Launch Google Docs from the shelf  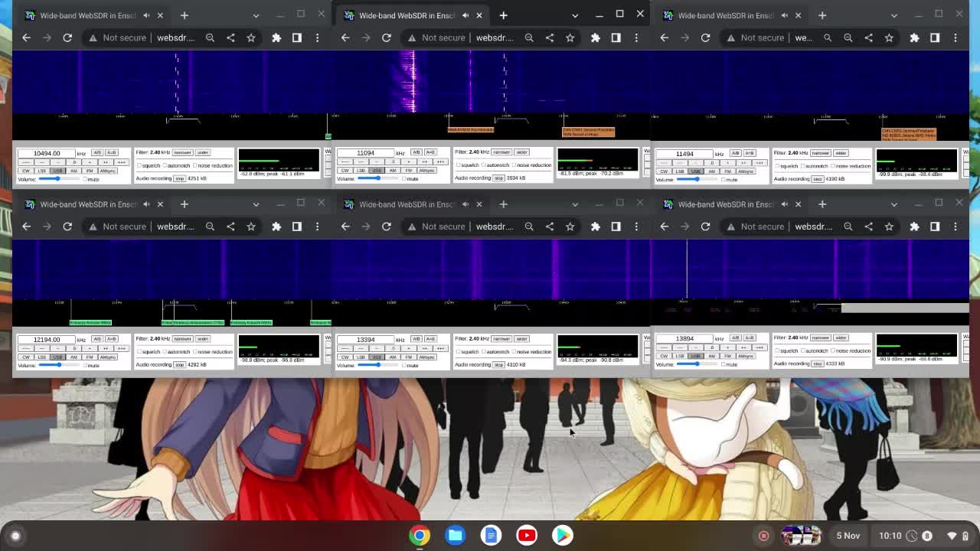491,535
